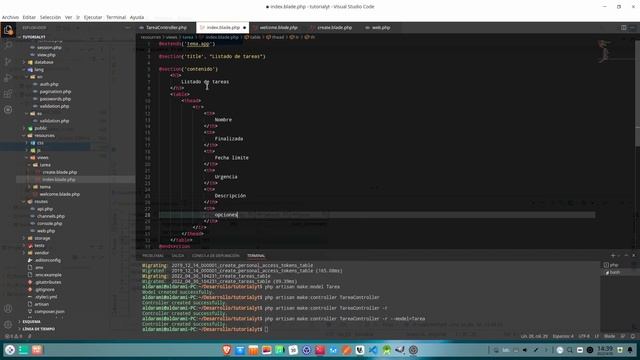Open the Extensions view

click(8, 94)
